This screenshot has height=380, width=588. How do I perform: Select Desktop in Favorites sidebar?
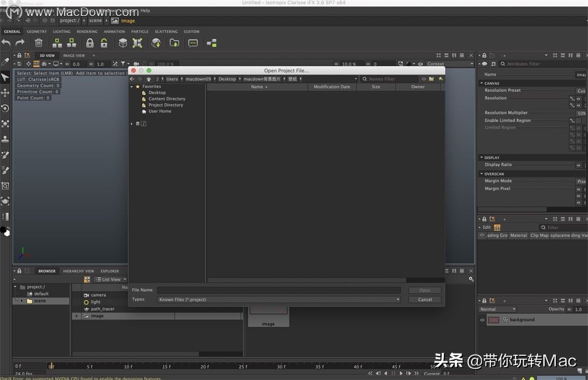coord(157,92)
